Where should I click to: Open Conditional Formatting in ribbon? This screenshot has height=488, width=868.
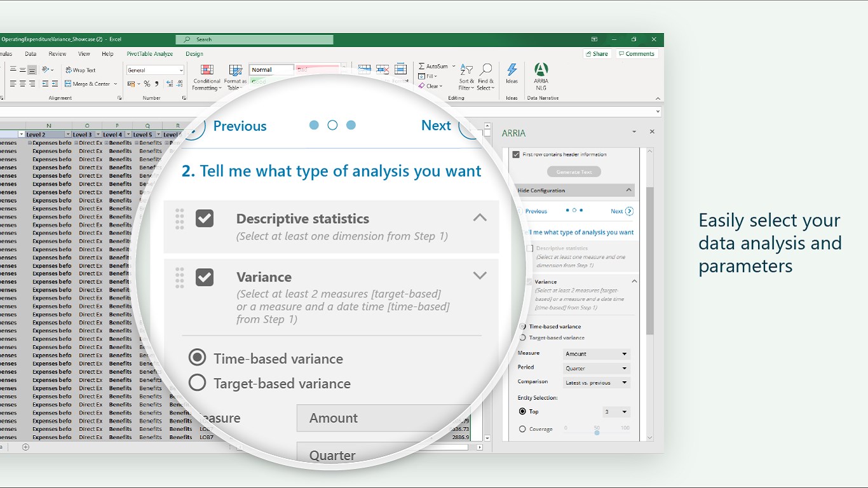pyautogui.click(x=207, y=77)
